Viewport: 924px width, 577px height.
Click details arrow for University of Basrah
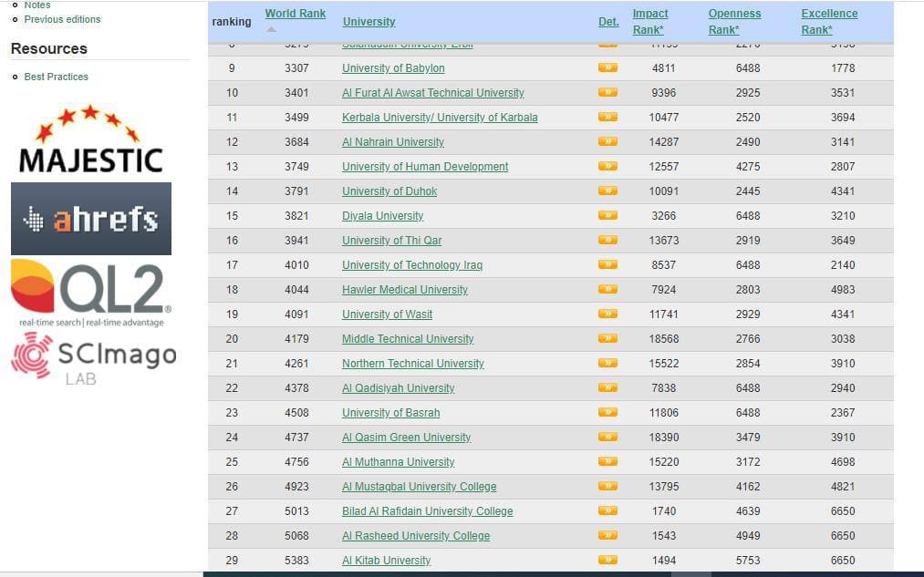click(x=607, y=412)
